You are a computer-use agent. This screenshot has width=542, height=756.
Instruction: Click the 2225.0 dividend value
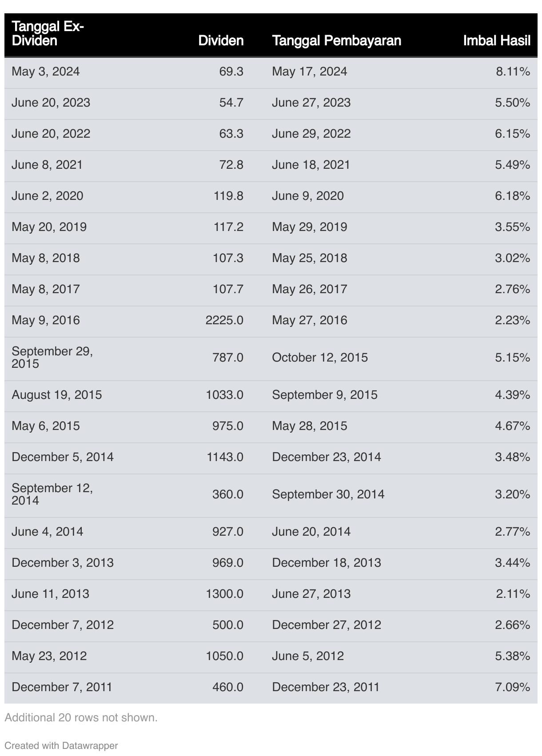click(x=224, y=320)
